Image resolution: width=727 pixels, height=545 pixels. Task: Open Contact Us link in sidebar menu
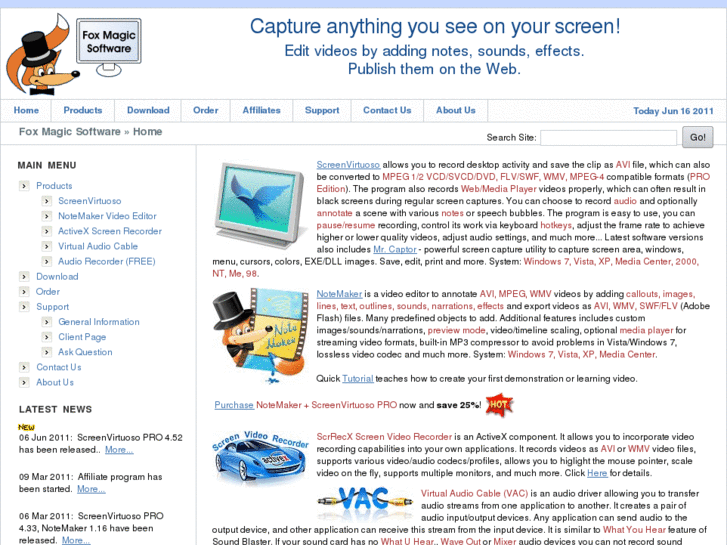59,367
